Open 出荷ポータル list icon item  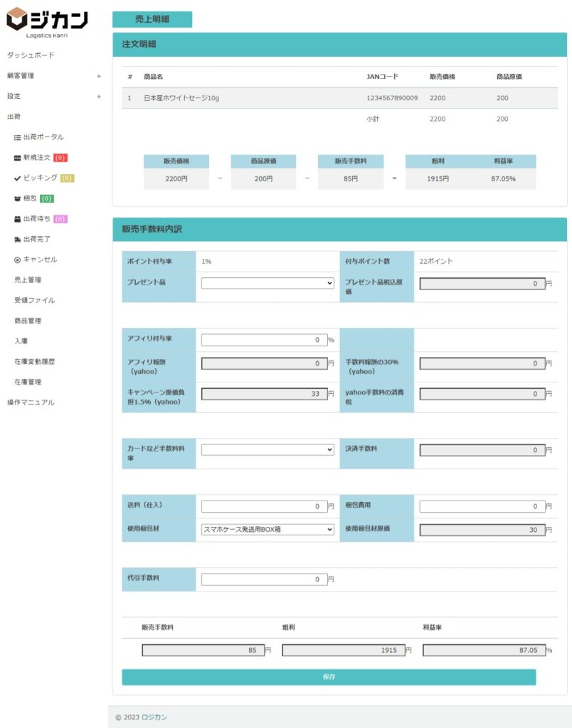tap(17, 137)
